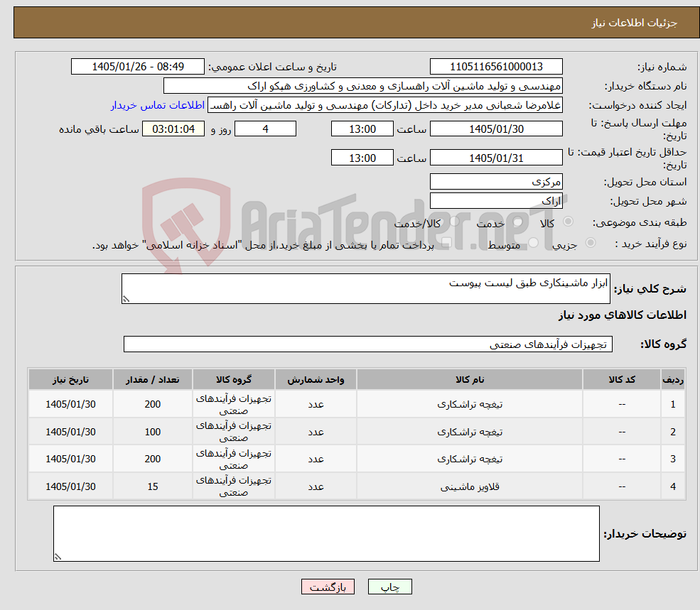
Task: Click تیغچه تراشکاری in row 2
Action: (x=470, y=432)
